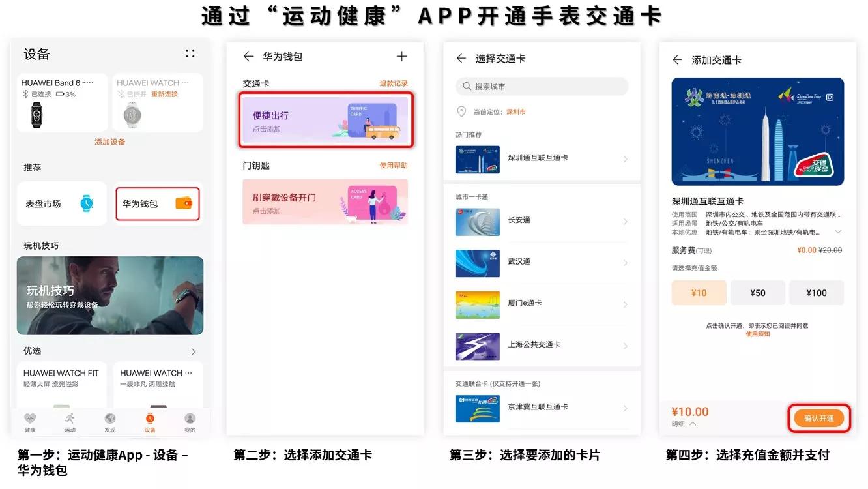Click the plus icon in 华为钱包 header

[401, 57]
